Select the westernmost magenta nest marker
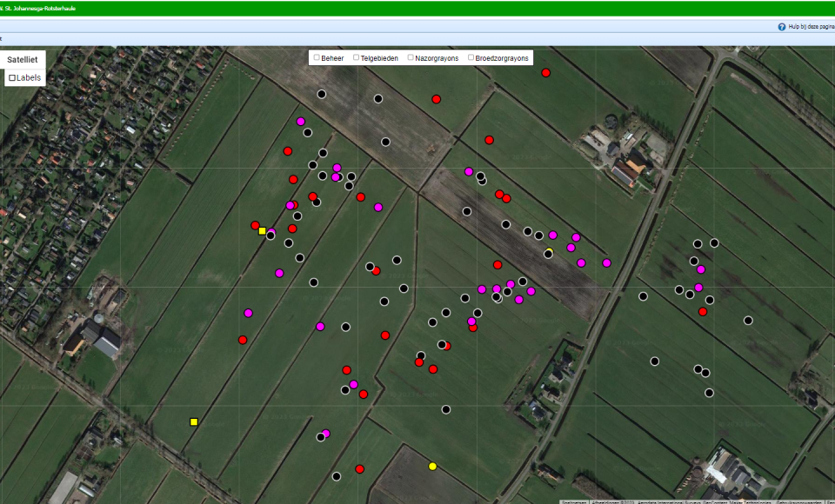This screenshot has width=835, height=504. 248,313
